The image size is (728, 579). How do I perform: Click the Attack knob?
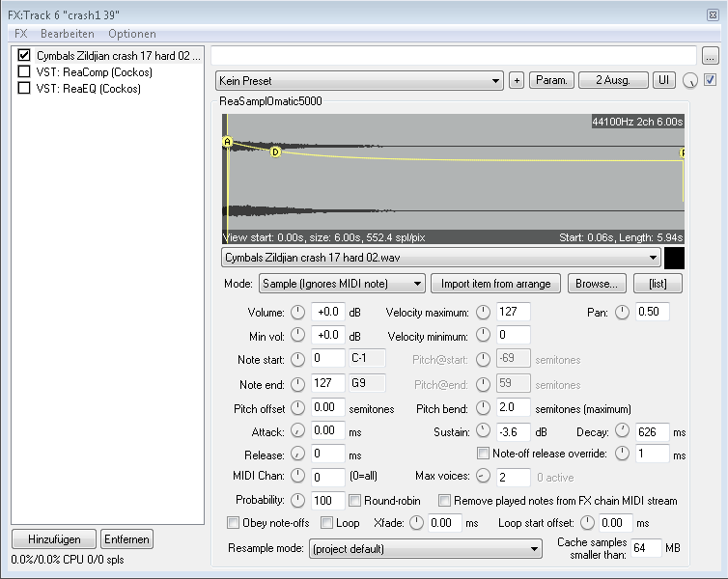(297, 431)
